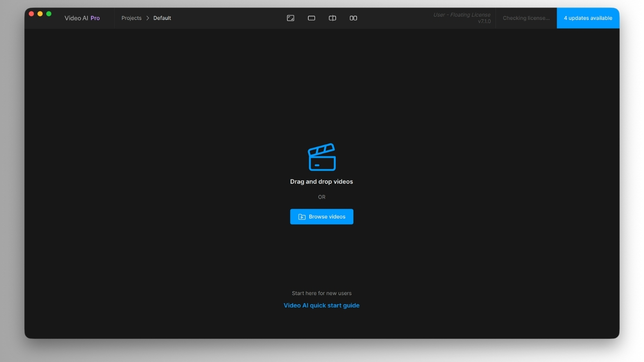Click the OR separator text
The image size is (644, 362).
(322, 197)
